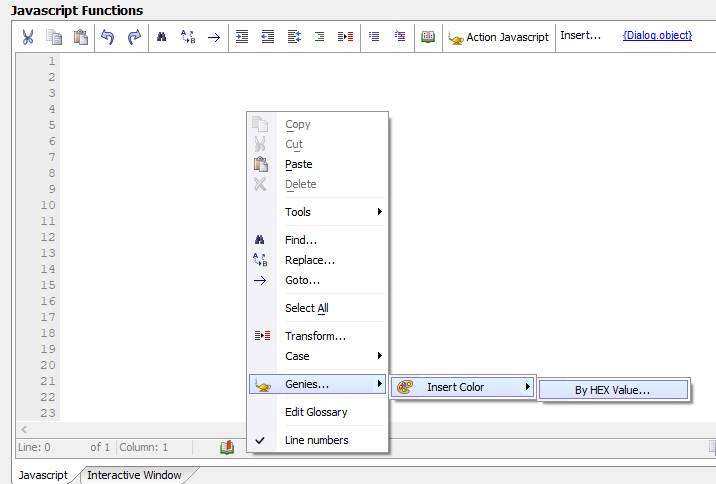This screenshot has height=484, width=716.
Task: Click the Paste clipboard toolbar icon
Action: [81, 37]
